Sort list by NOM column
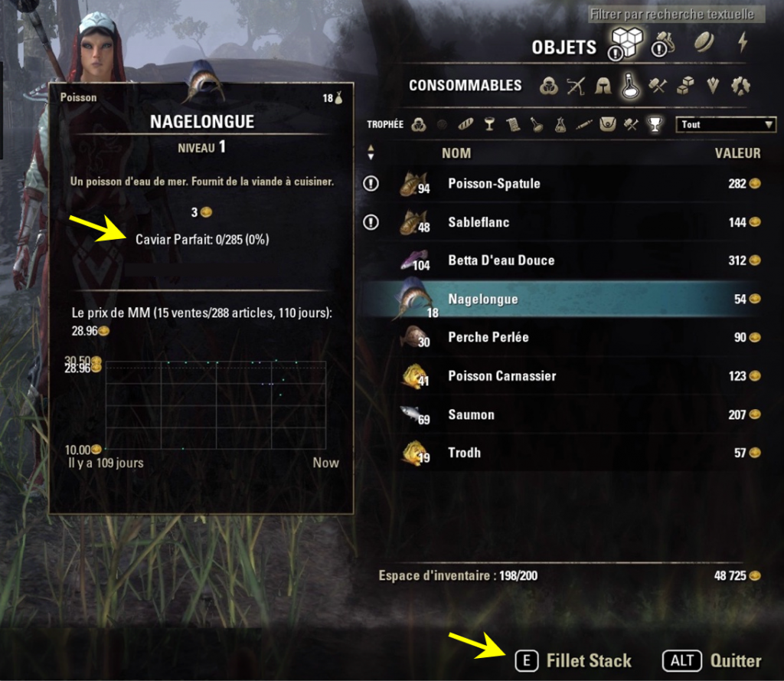This screenshot has width=784, height=681. 456,153
